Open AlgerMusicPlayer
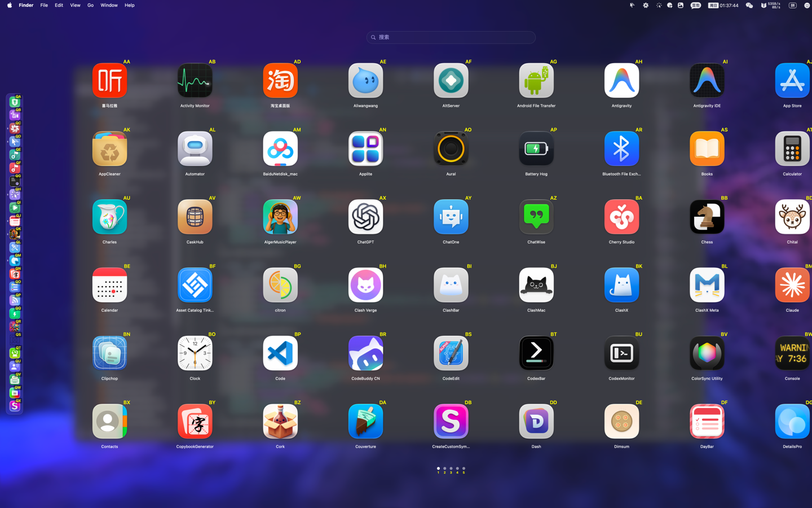The image size is (812, 508). (280, 217)
